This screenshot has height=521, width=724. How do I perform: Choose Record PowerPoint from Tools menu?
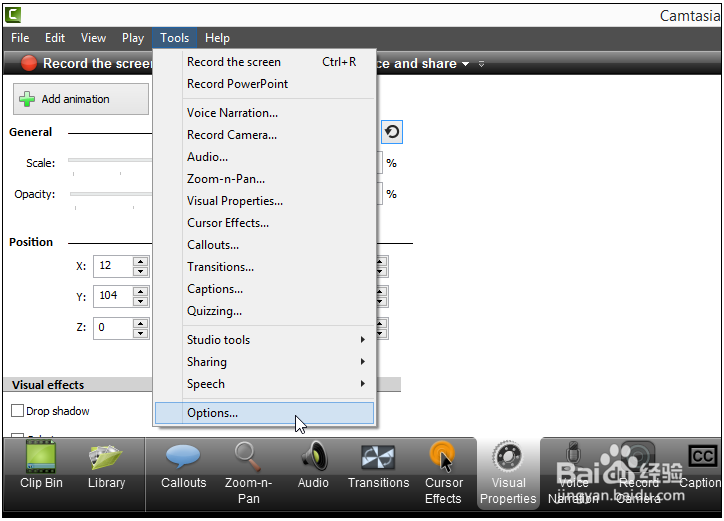click(x=265, y=84)
